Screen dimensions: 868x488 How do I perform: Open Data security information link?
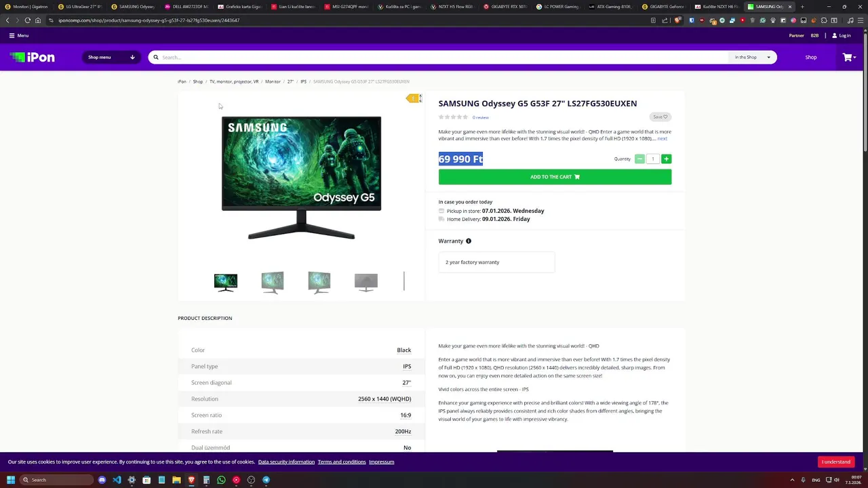(x=286, y=462)
